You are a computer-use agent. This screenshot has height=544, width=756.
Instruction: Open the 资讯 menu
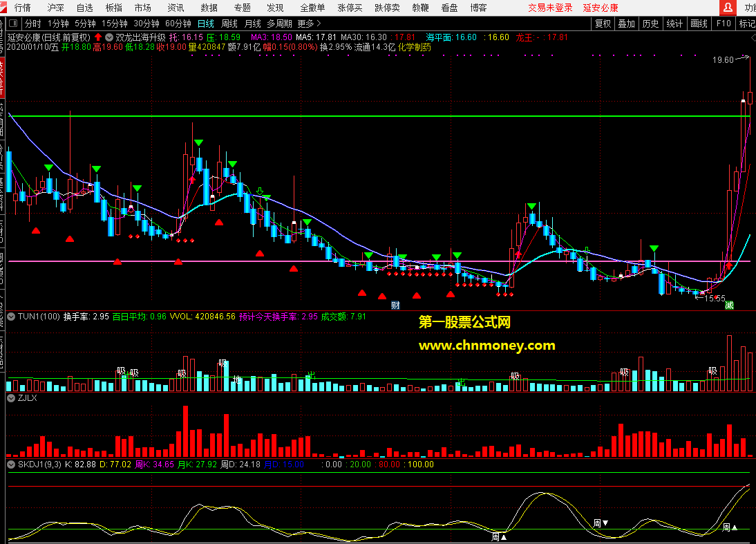(x=176, y=8)
